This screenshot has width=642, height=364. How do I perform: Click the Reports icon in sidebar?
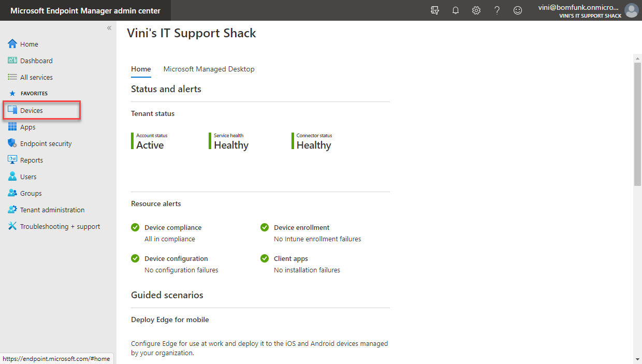point(12,160)
